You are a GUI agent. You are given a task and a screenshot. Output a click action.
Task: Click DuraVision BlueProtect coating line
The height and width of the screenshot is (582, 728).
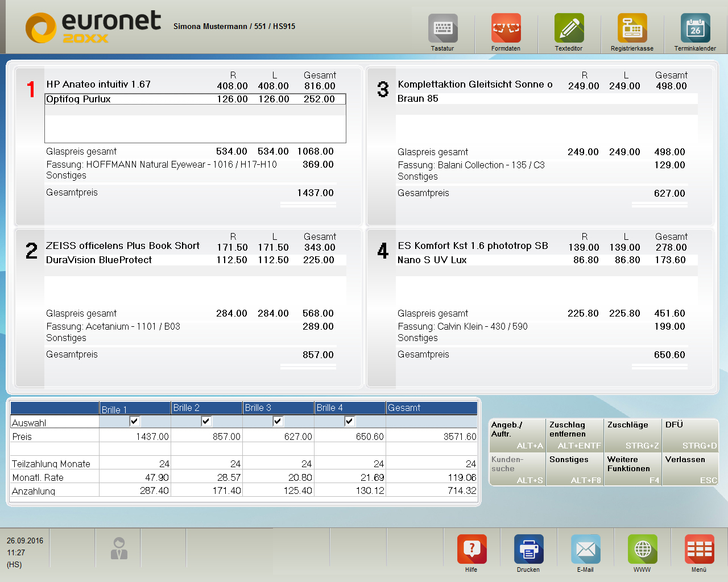(x=99, y=260)
